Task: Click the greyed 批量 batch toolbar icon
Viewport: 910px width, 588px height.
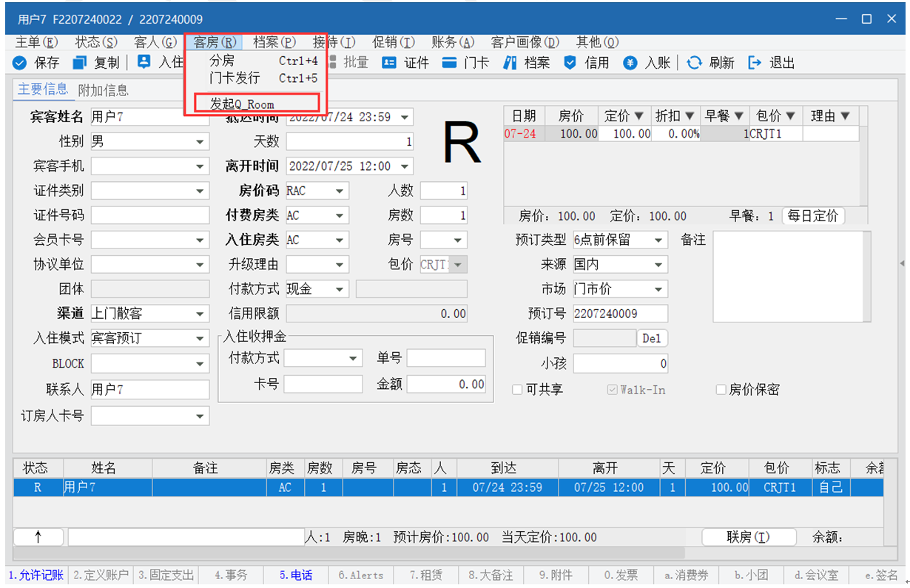Action: (x=331, y=63)
